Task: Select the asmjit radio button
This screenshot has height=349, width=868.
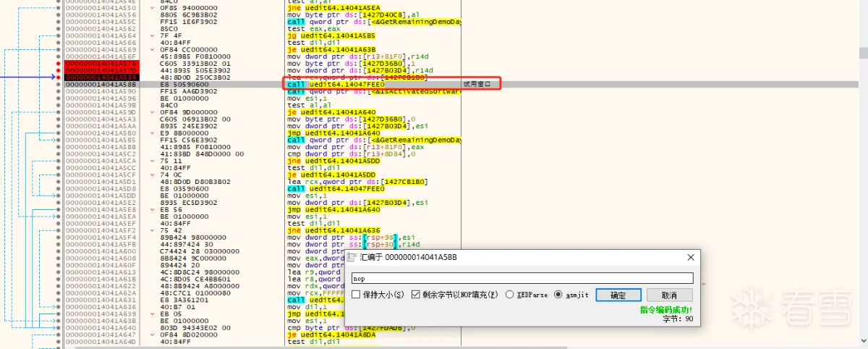Action: (558, 295)
